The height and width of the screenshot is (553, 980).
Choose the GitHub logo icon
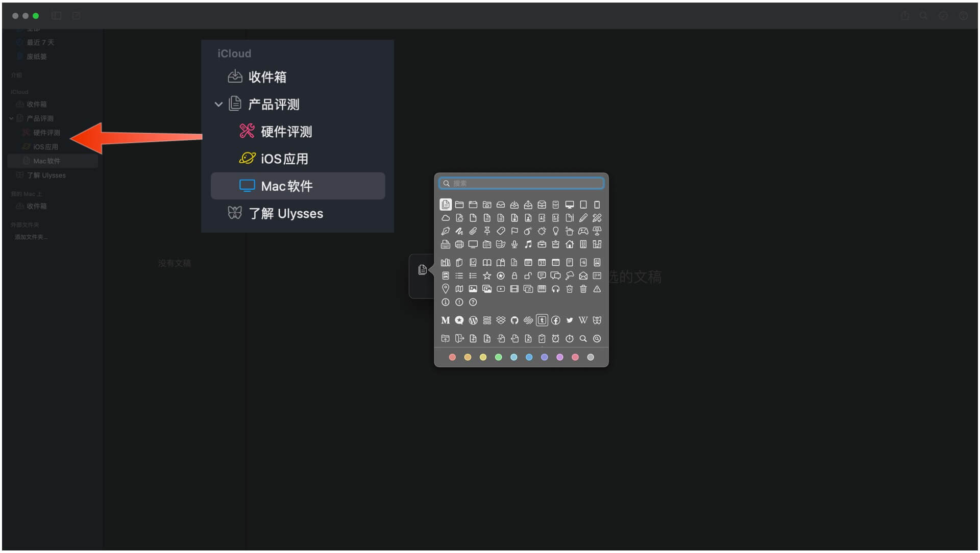tap(514, 320)
